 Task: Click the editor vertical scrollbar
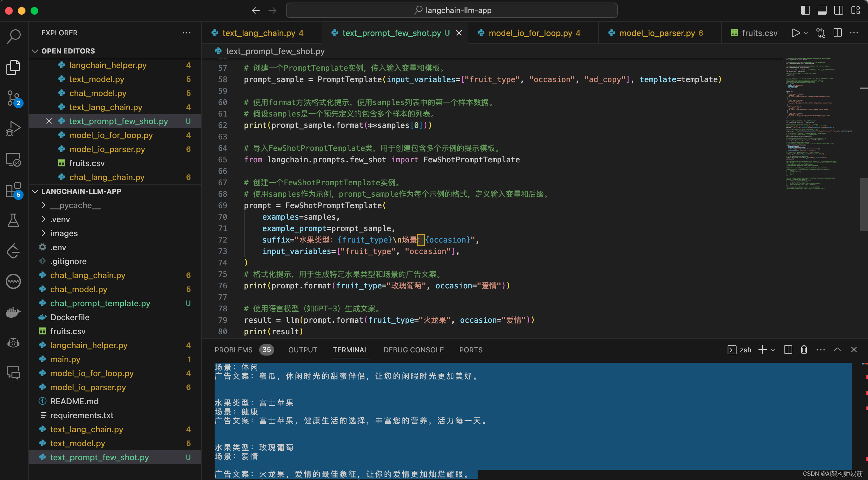click(864, 204)
